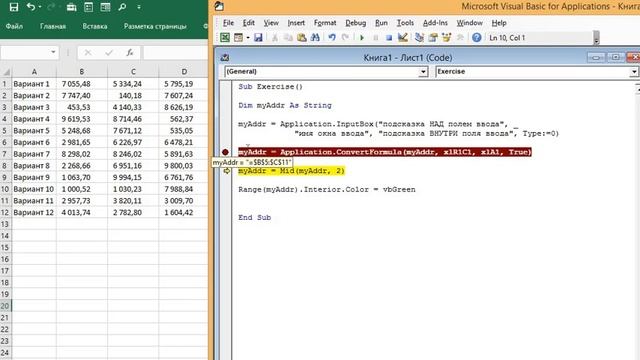This screenshot has height=360, width=640.
Task: Switch to the Вставка ribbon tab
Action: (x=95, y=26)
